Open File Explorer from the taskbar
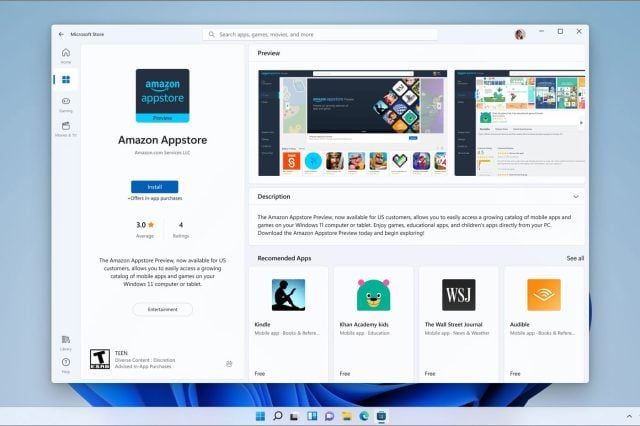This screenshot has width=640, height=426. 347,416
